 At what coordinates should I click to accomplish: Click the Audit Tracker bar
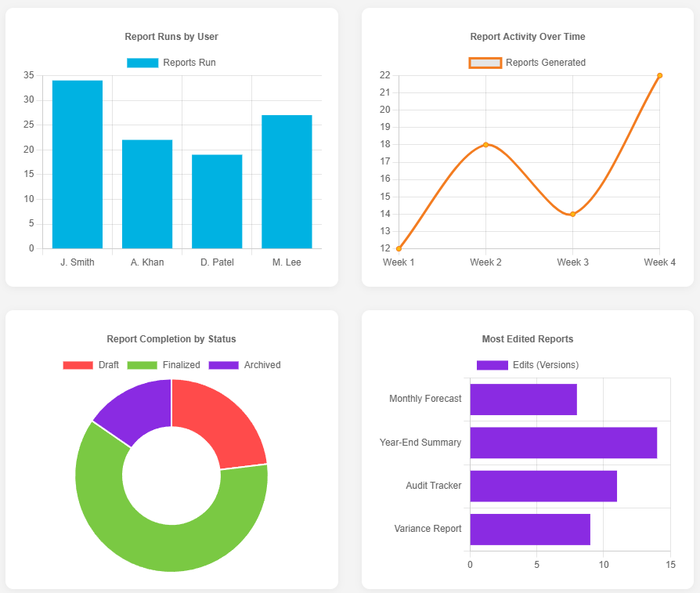coord(543,486)
